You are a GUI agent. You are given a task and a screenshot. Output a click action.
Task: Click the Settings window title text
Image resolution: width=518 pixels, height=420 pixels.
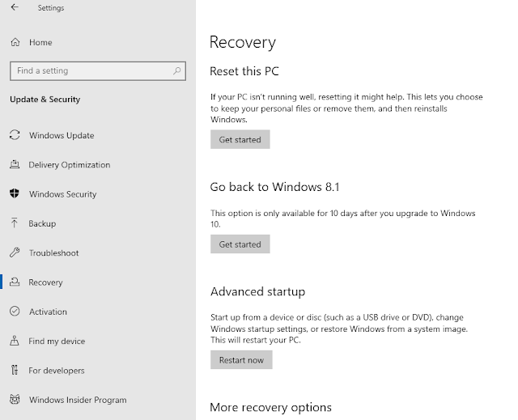(51, 7)
